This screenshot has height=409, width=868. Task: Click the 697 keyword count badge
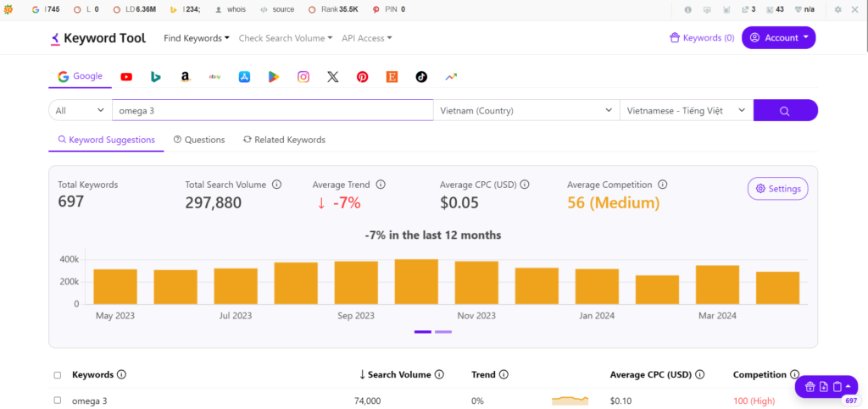coord(851,401)
